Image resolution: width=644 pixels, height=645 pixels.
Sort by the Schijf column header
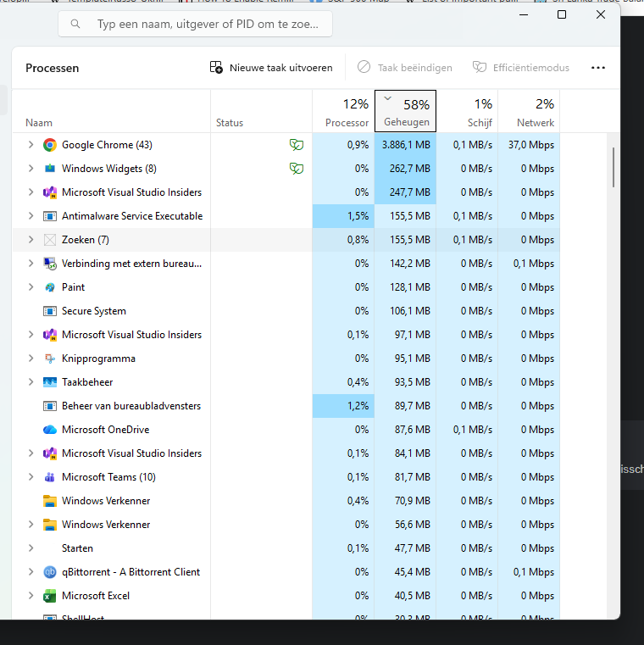click(x=467, y=111)
